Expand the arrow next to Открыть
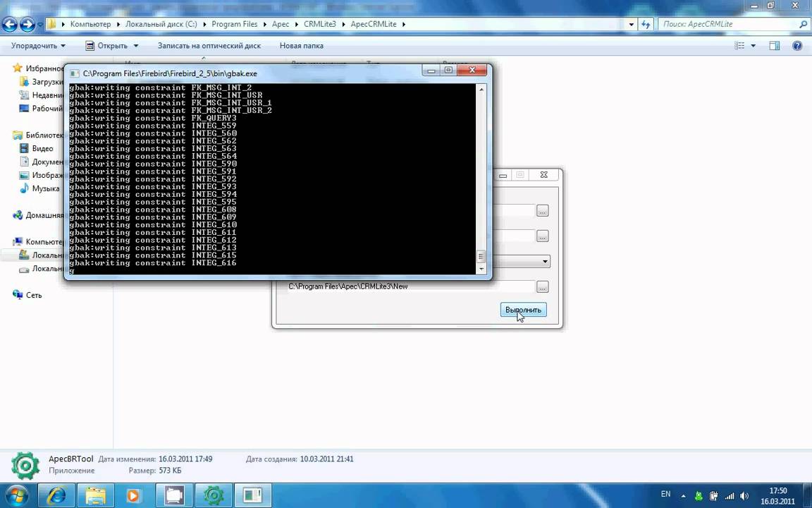Viewport: 812px width, 508px height. [135, 46]
